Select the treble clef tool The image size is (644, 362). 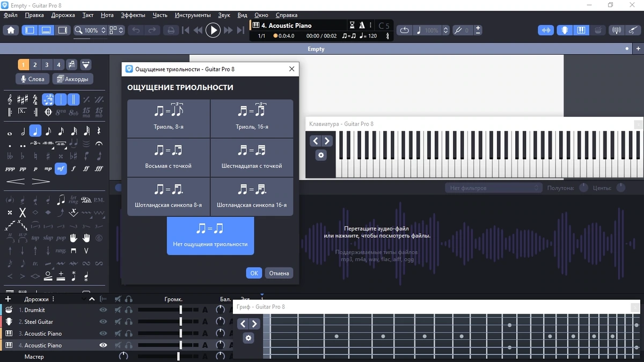pos(10,99)
